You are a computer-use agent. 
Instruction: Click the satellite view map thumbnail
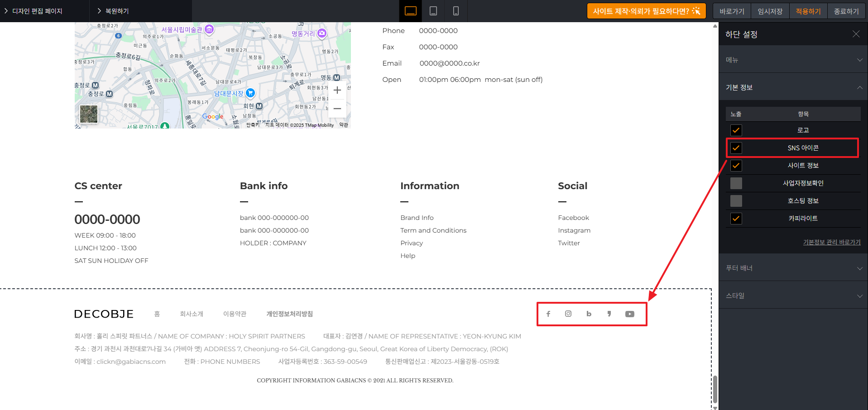point(89,114)
